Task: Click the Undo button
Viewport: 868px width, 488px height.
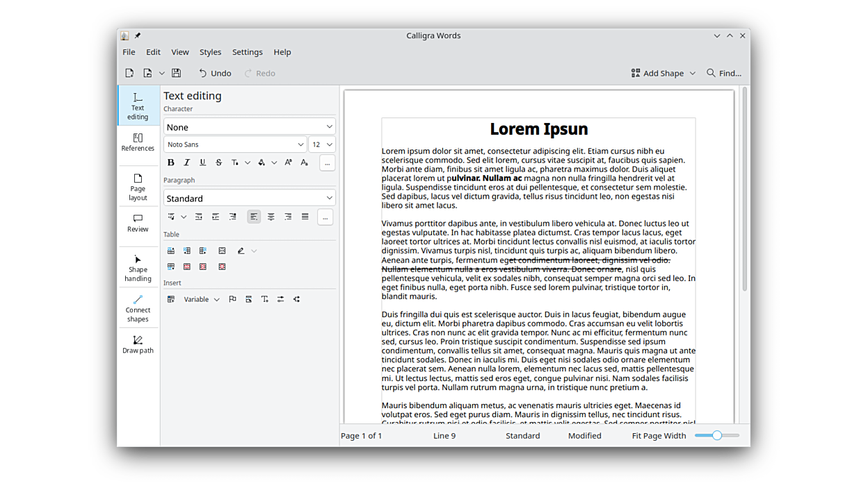Action: 214,73
